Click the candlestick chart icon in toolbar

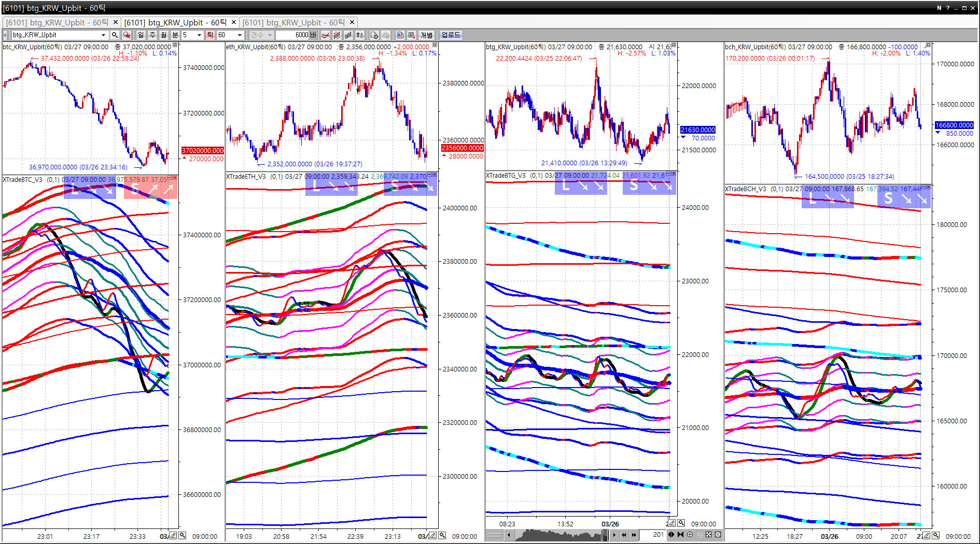[337, 35]
